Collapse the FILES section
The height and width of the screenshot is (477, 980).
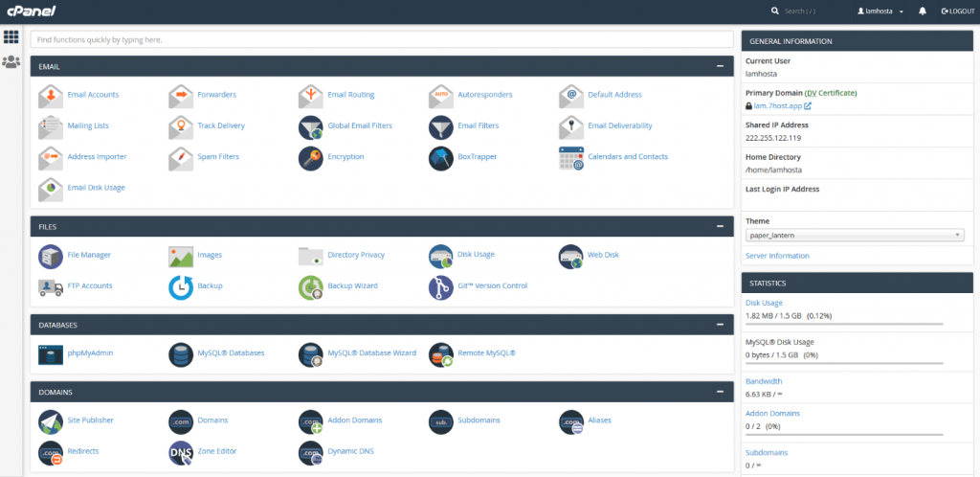point(720,226)
